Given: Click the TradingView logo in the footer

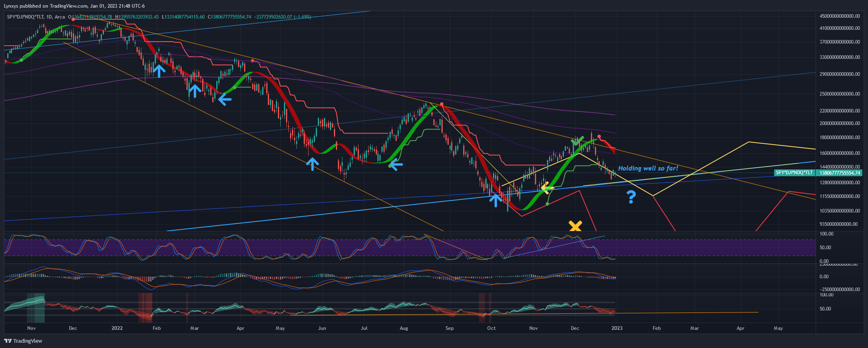Looking at the screenshot, I should 23,341.
